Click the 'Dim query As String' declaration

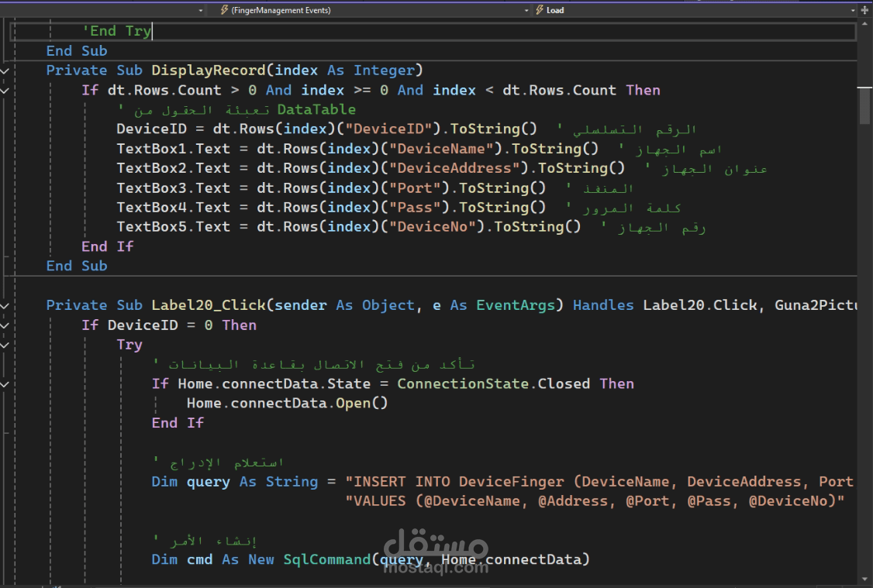point(234,482)
